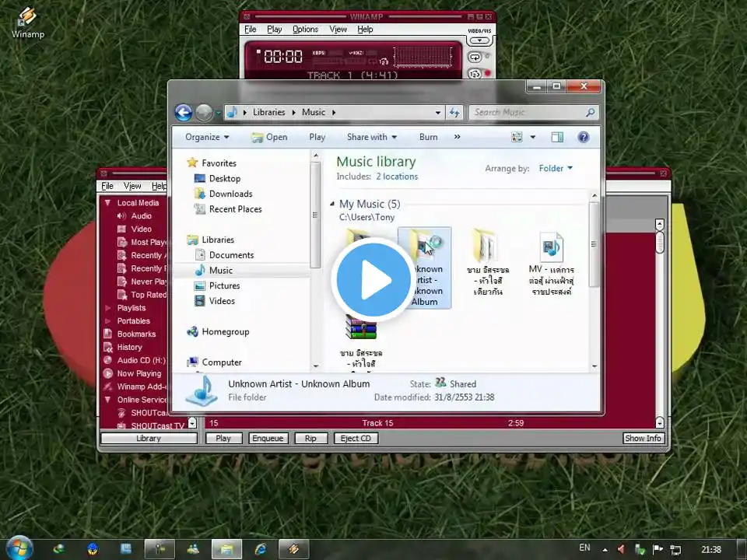Click the Search Music input field
Screen dimensions: 747x560
528,113
